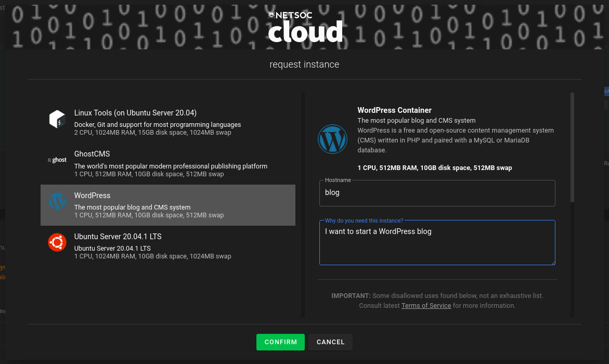Click the Ghost logo icon

57,160
